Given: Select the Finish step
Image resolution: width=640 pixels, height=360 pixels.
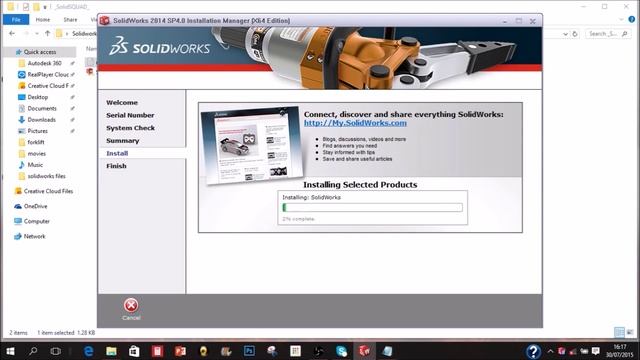Looking at the screenshot, I should (116, 166).
